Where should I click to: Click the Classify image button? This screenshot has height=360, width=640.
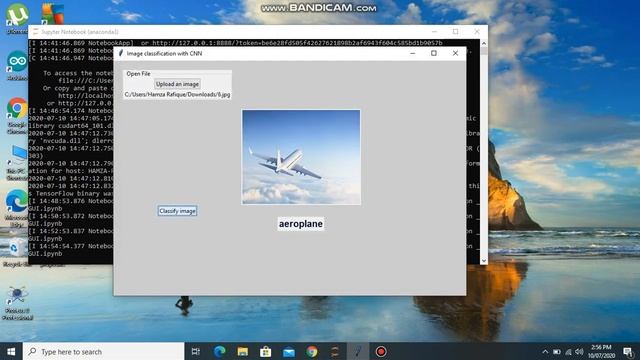coord(177,211)
